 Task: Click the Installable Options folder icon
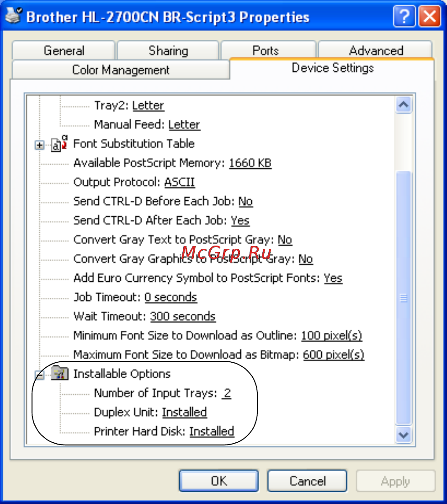click(60, 373)
